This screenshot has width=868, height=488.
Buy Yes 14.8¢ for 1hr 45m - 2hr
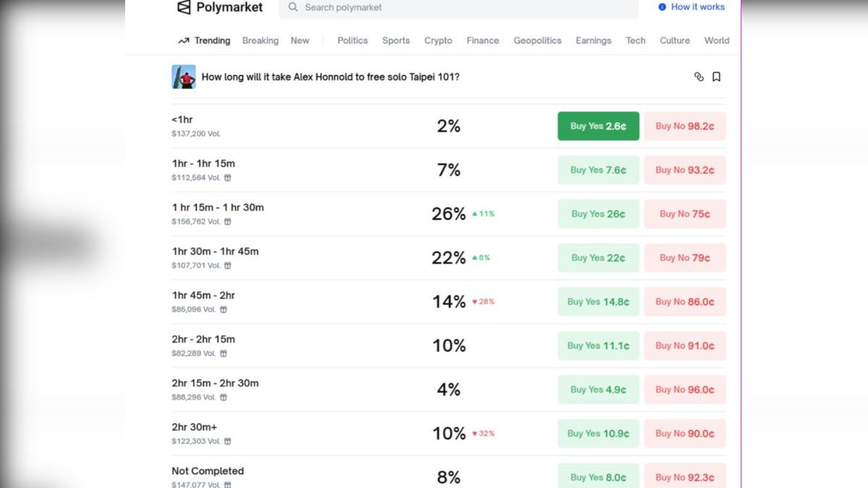tap(598, 301)
